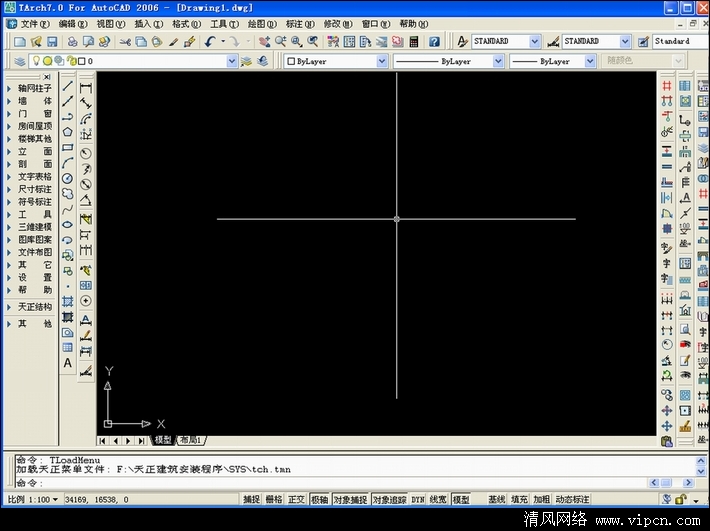The image size is (710, 531).
Task: Select the Line draw tool
Action: (67, 86)
